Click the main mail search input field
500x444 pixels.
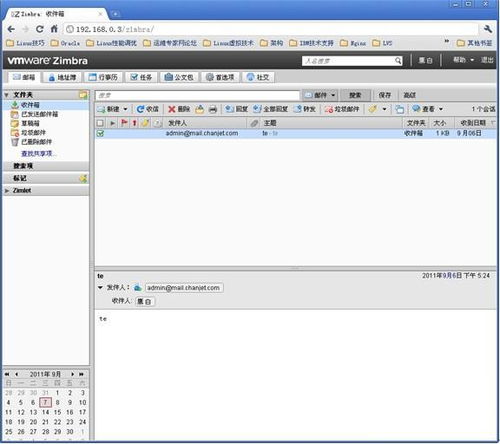click(x=198, y=95)
